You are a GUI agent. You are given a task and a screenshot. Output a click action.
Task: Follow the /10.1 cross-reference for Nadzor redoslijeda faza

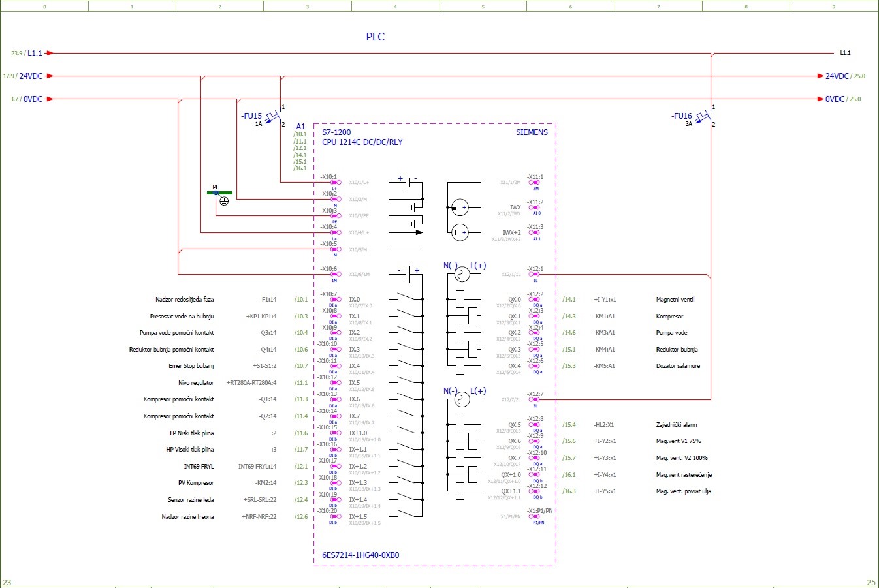coord(301,300)
